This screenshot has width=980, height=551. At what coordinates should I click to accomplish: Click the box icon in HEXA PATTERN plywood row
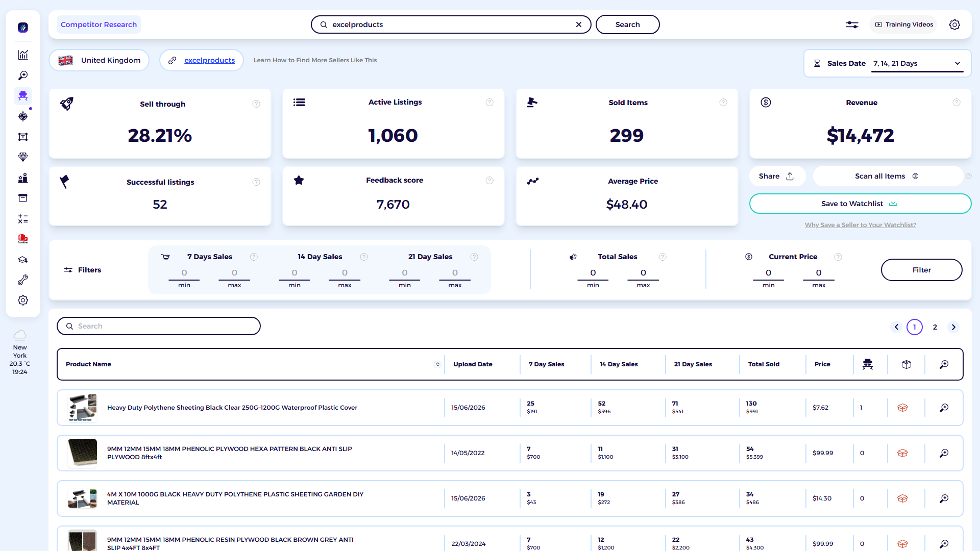[x=902, y=453]
